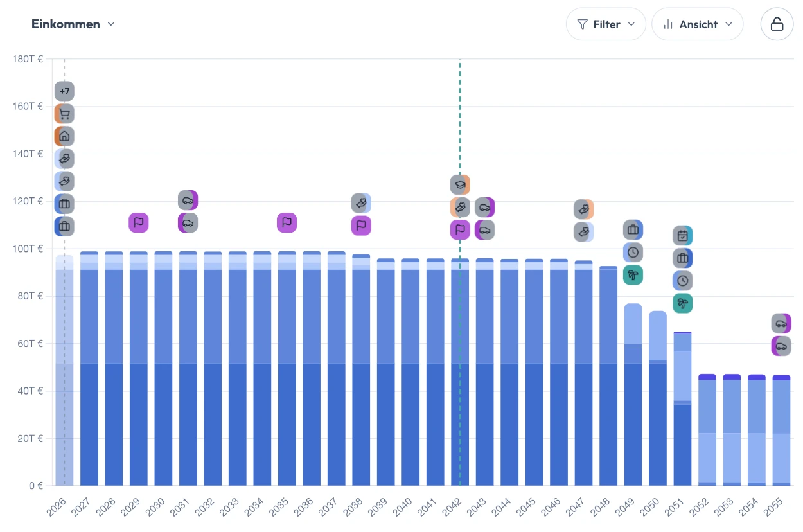Screen dimensions: 803x532
Task: Click the graduation cap icon at 2042
Action: coord(460,184)
